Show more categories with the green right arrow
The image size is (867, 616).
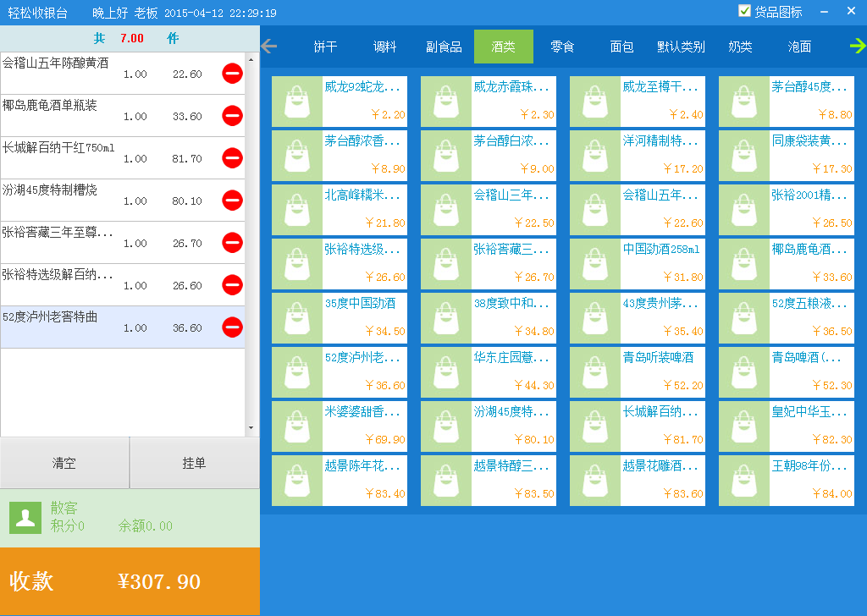point(858,47)
